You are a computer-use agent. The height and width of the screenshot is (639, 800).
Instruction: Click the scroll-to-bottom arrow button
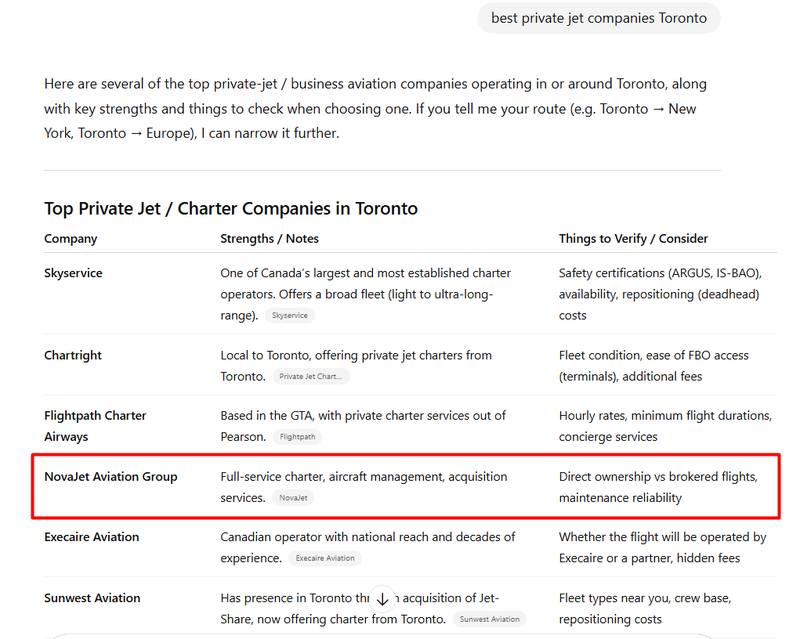[x=382, y=599]
